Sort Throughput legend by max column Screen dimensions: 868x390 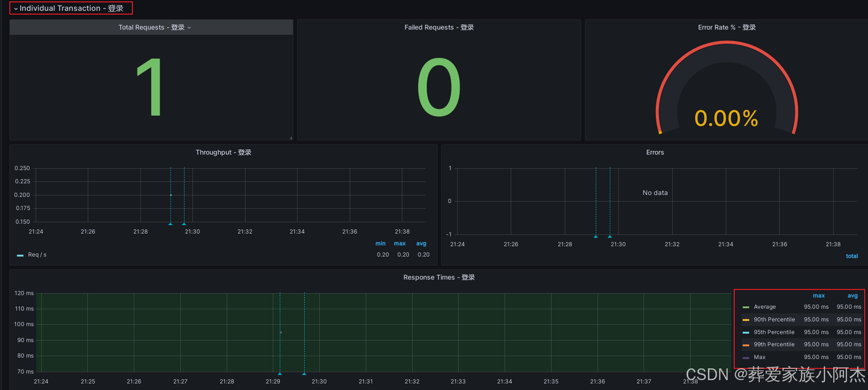399,243
